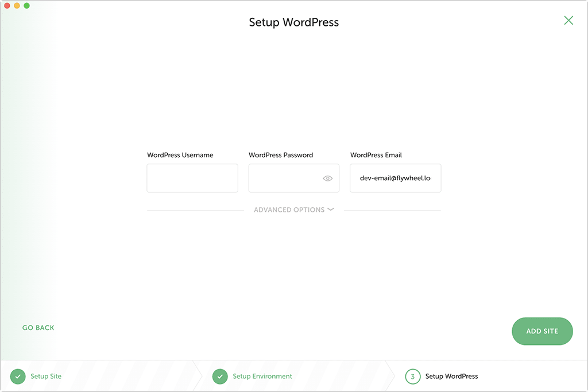Click the WordPress Password label
This screenshot has width=588, height=392.
tap(281, 155)
